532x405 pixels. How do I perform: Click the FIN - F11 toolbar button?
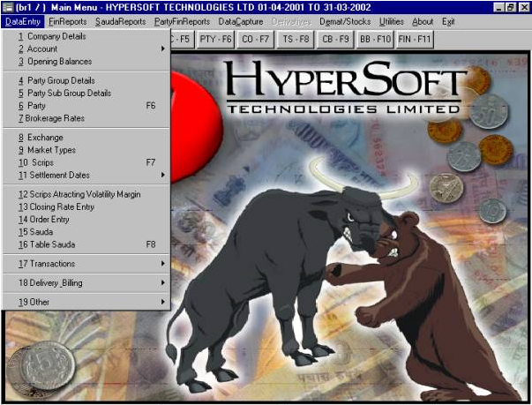pos(415,40)
